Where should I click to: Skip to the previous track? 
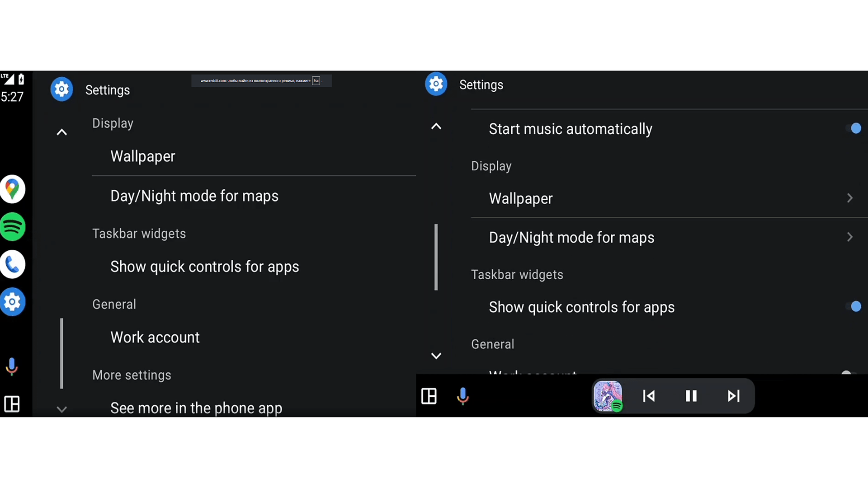click(649, 396)
